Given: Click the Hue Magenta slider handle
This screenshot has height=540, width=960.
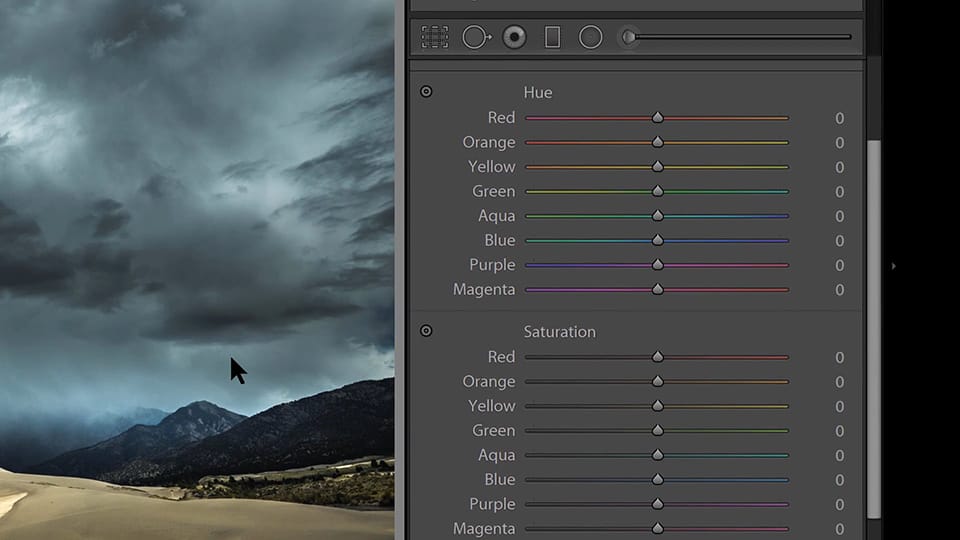Looking at the screenshot, I should [658, 288].
